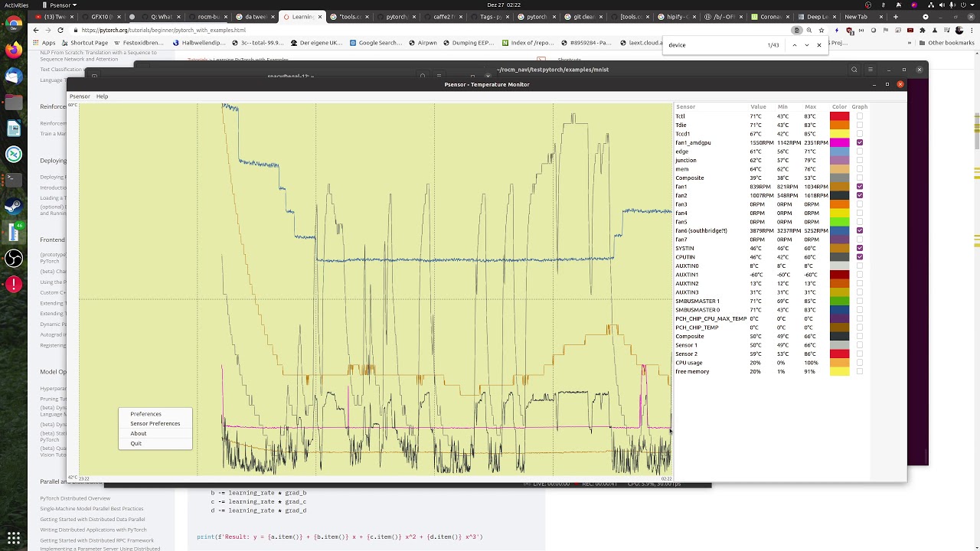The width and height of the screenshot is (980, 551).
Task: Open PyTorch Distributed Overview link
Action: 75,498
